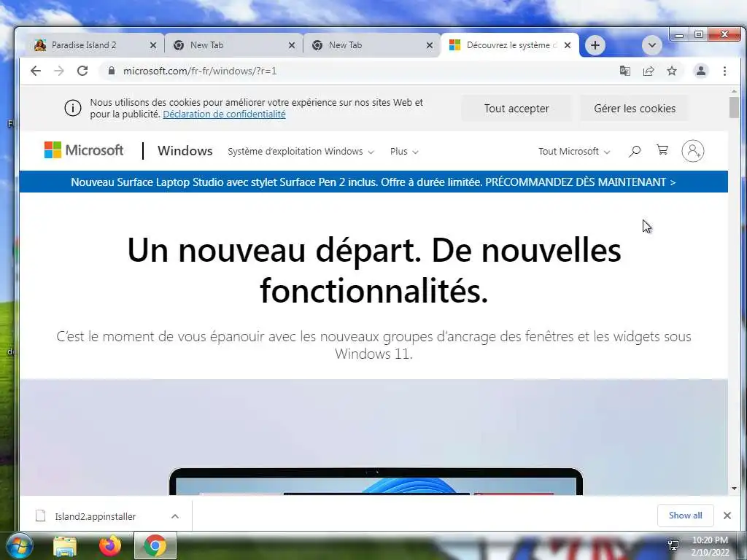Open the translate page icon
The height and width of the screenshot is (560, 747).
pyautogui.click(x=624, y=71)
